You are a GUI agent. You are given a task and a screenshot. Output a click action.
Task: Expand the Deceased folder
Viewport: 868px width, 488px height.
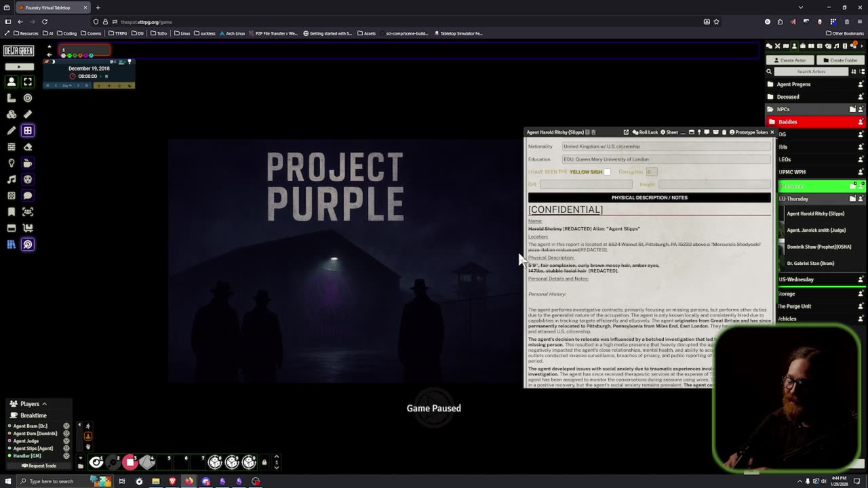click(x=816, y=97)
